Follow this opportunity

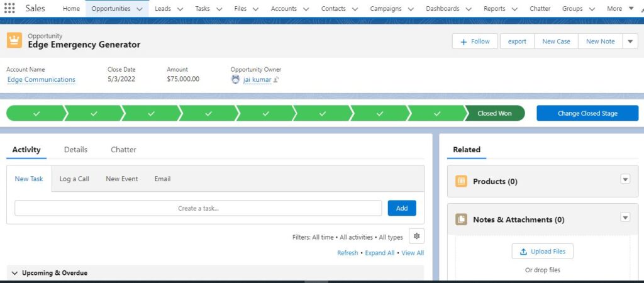[475, 42]
